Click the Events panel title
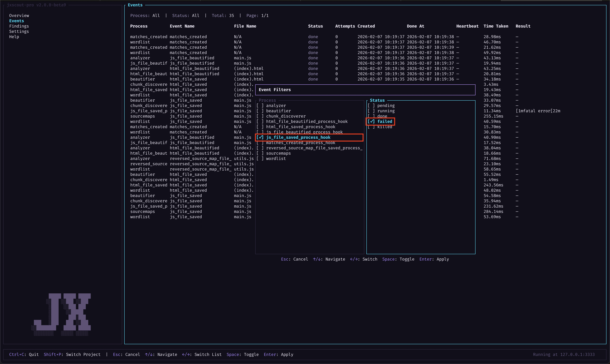Screen dimensions: 610x364 coord(135,5)
